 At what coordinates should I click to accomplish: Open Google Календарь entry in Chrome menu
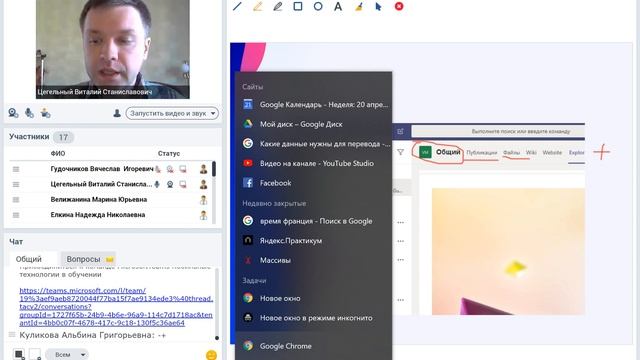pos(314,104)
